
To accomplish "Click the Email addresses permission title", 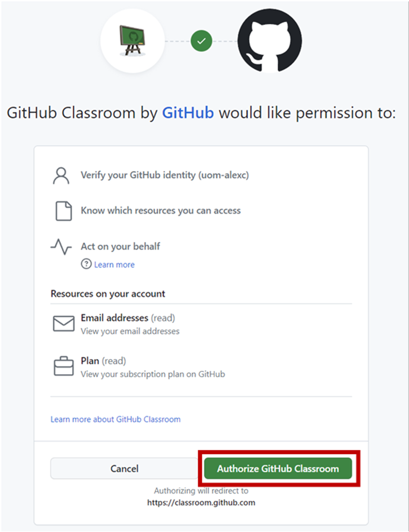I will (x=115, y=318).
